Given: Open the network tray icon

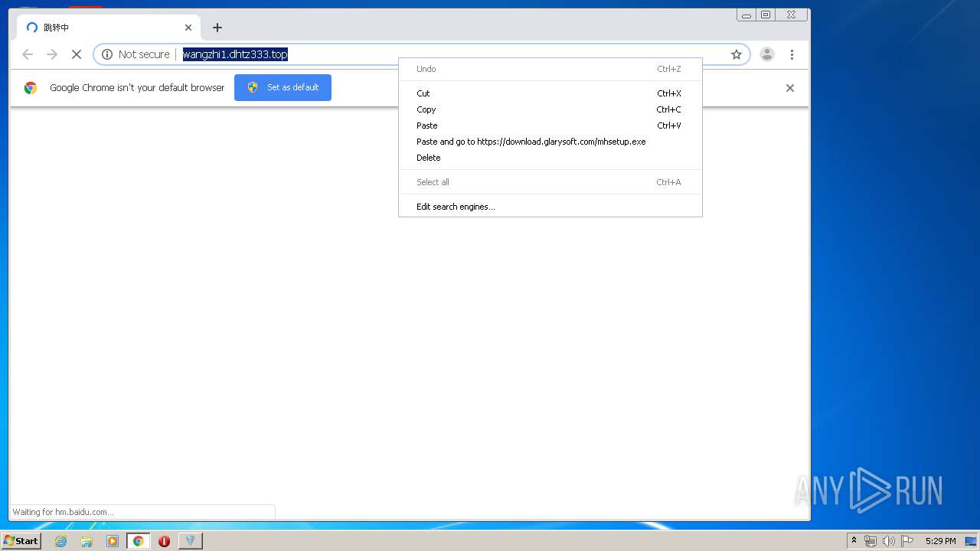Looking at the screenshot, I should (x=871, y=541).
